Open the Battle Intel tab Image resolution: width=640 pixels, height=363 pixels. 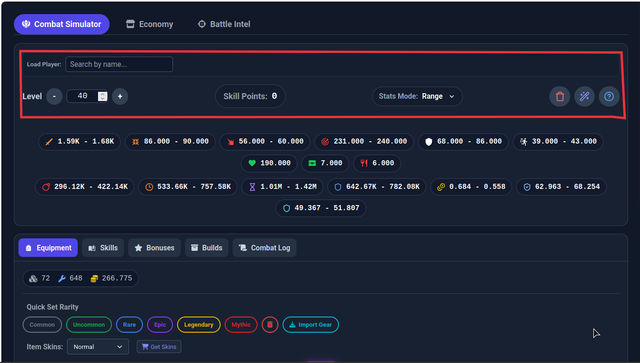pos(224,24)
